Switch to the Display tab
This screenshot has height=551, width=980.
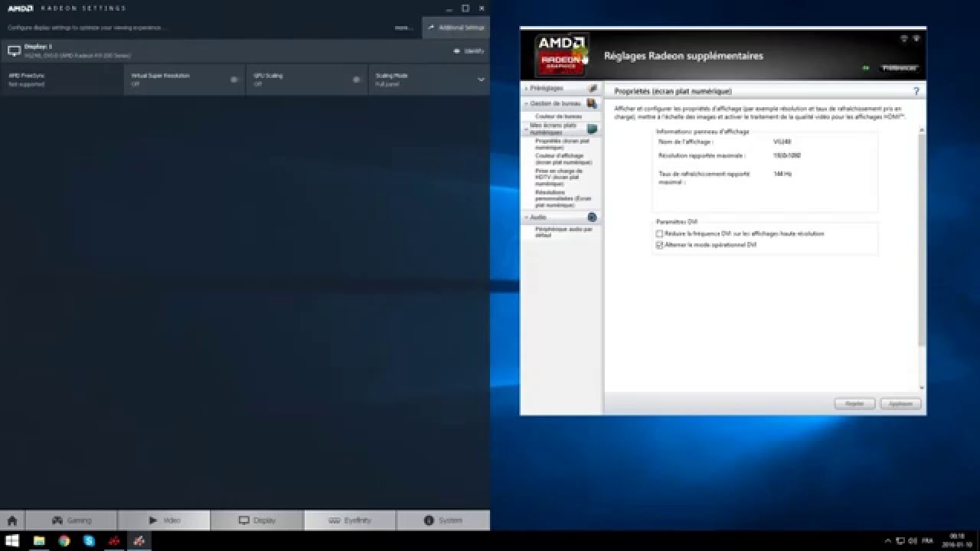click(256, 520)
